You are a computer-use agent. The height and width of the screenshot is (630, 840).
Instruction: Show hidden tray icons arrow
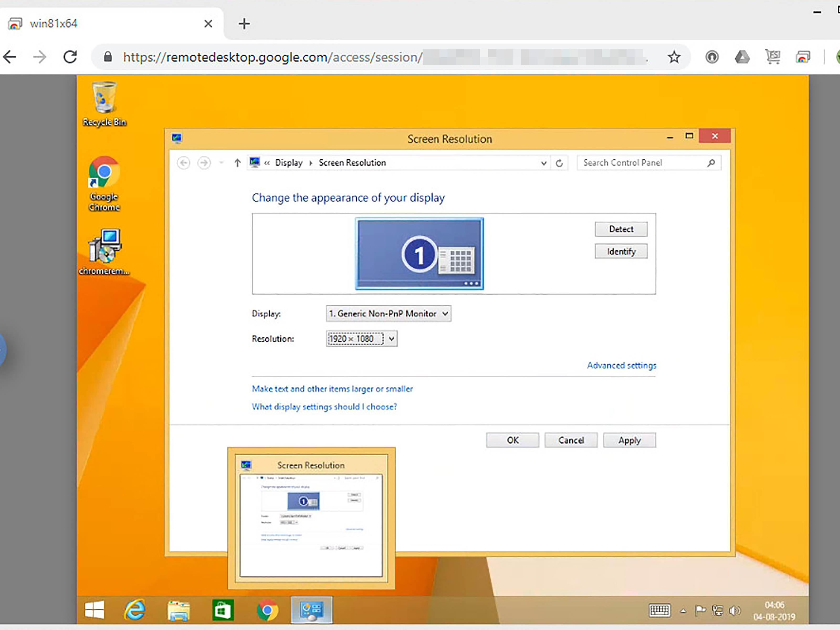tap(683, 611)
